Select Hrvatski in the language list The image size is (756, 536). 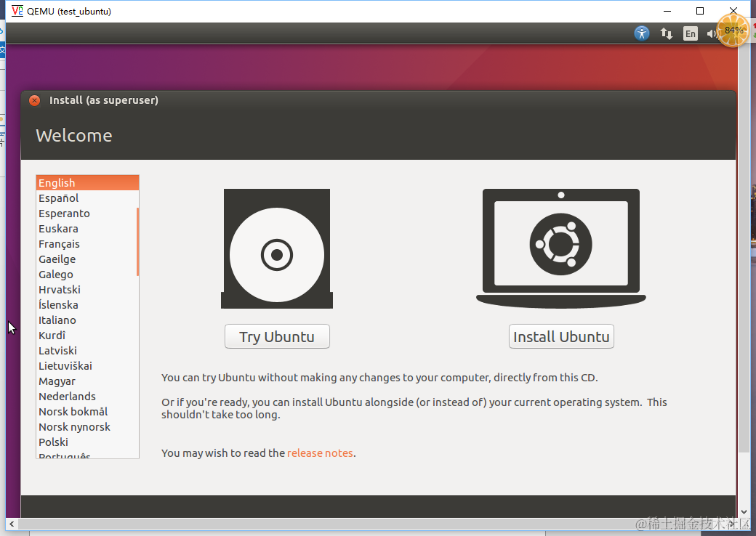tap(87, 290)
